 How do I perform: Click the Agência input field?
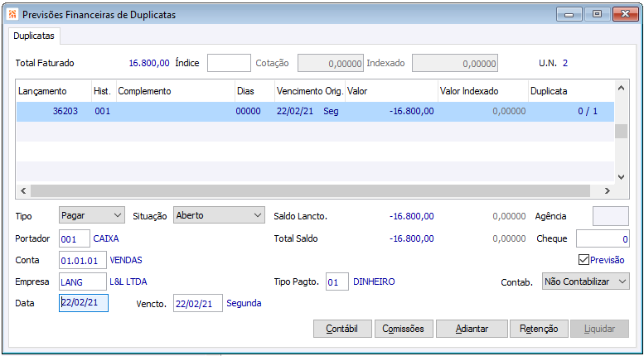(x=610, y=216)
